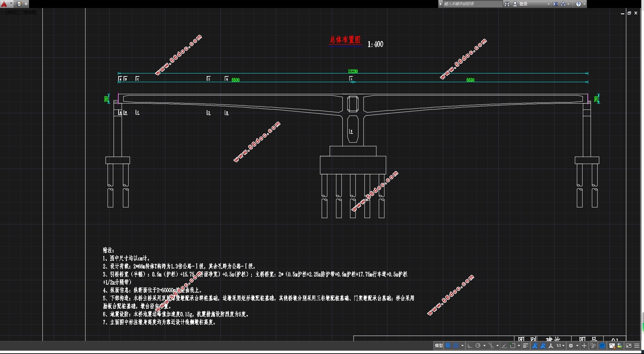Viewport: 644px width, 354px height.
Task: Open the Help question mark icon
Action: [579, 4]
